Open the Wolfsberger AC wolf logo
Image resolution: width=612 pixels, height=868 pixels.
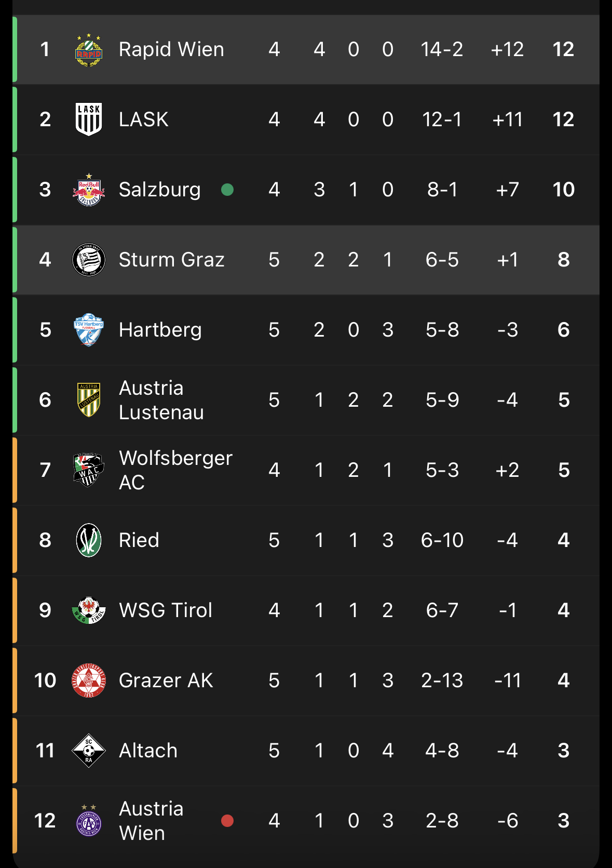(x=89, y=470)
